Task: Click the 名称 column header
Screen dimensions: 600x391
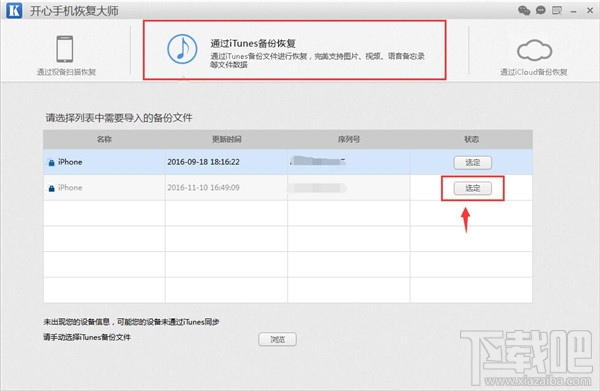Action: (104, 139)
